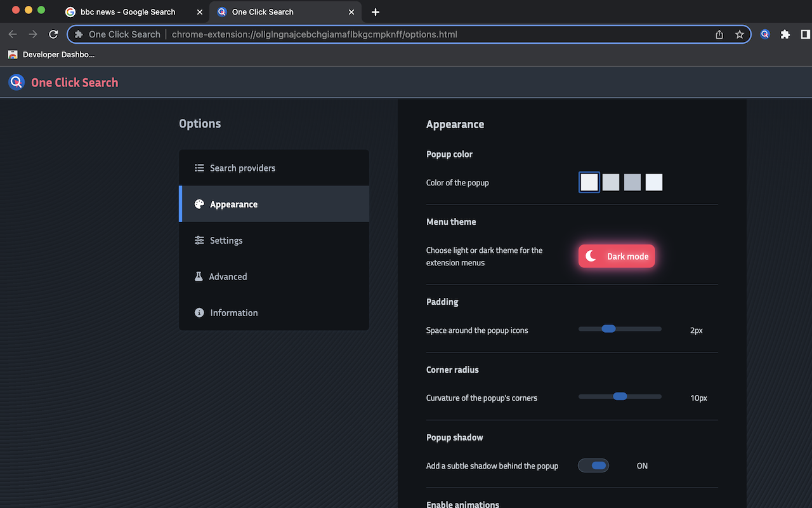This screenshot has width=812, height=508.
Task: Open Search providers section
Action: point(274,168)
